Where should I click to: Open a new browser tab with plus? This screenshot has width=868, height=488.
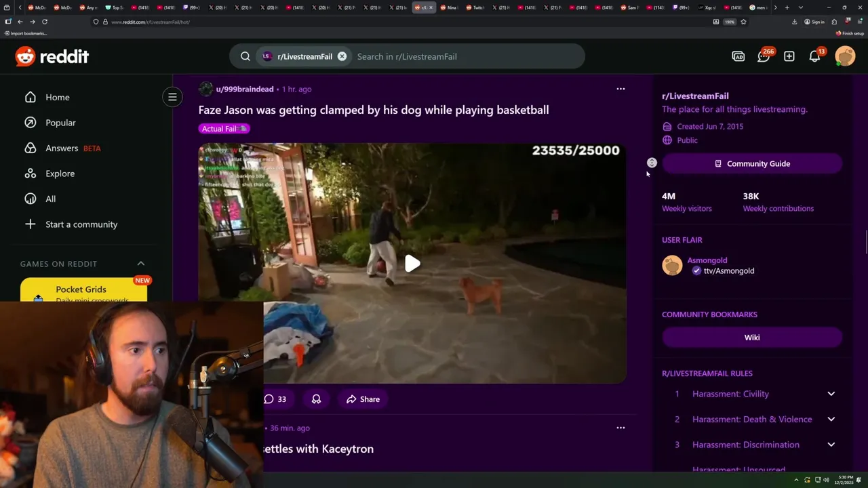pyautogui.click(x=787, y=7)
